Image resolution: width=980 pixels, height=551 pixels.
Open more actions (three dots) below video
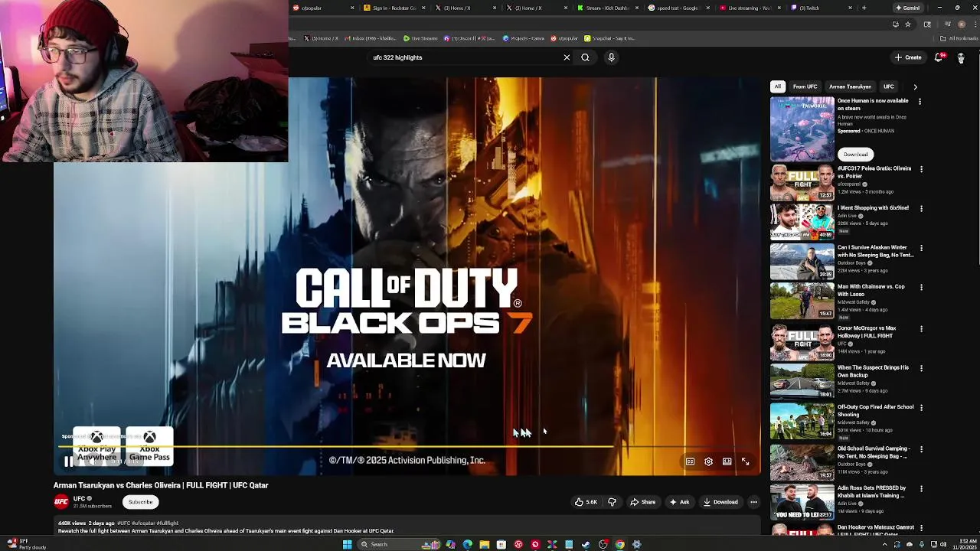click(x=753, y=502)
